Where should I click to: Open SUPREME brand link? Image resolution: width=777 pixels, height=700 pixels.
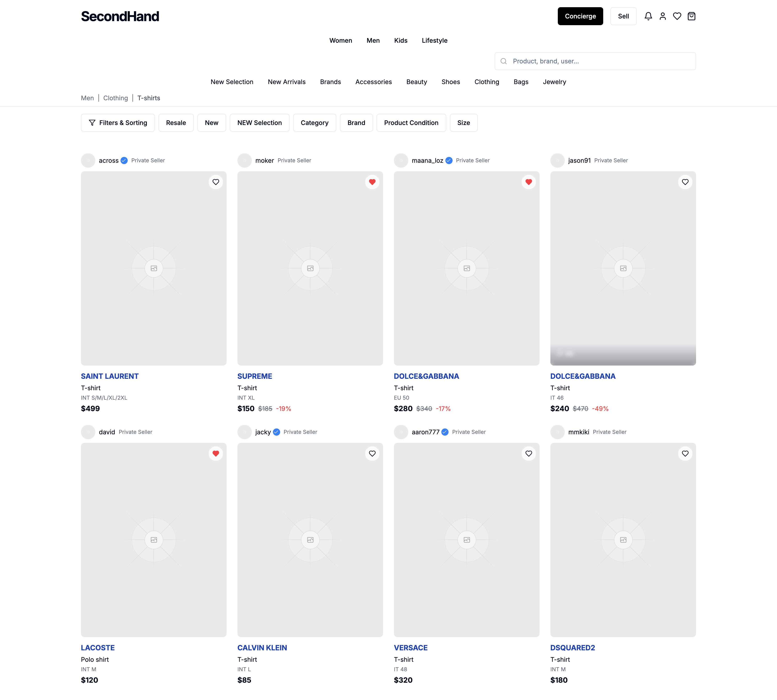pos(255,376)
